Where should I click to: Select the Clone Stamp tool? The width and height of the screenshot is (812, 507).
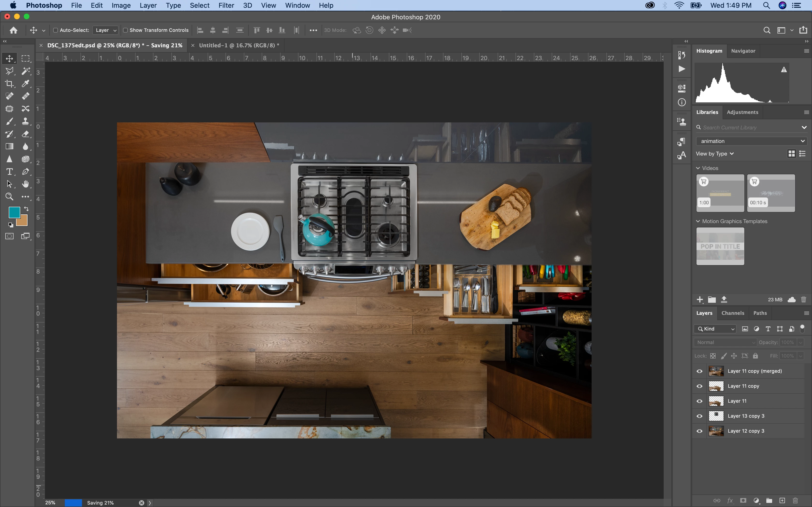tap(26, 121)
